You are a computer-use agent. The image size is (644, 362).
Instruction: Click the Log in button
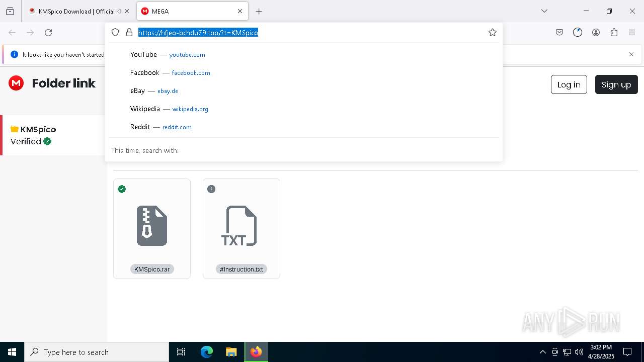pos(569,84)
